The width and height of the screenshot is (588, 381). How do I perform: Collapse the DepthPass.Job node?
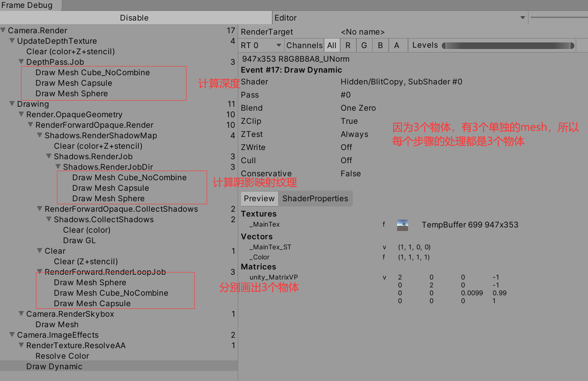point(22,62)
